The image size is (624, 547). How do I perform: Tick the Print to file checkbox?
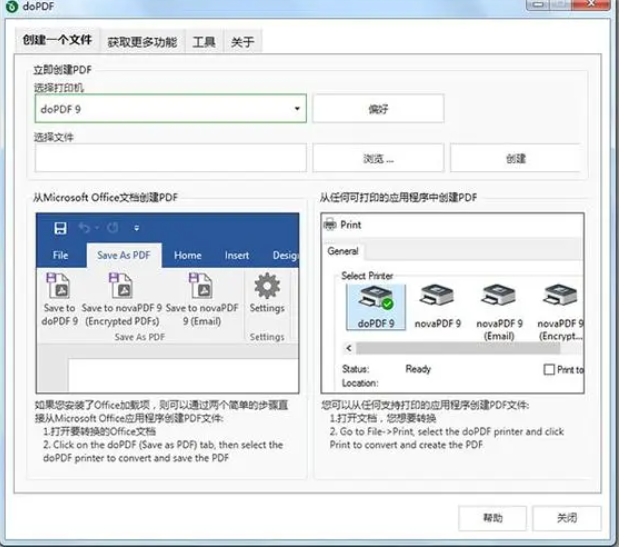click(549, 370)
